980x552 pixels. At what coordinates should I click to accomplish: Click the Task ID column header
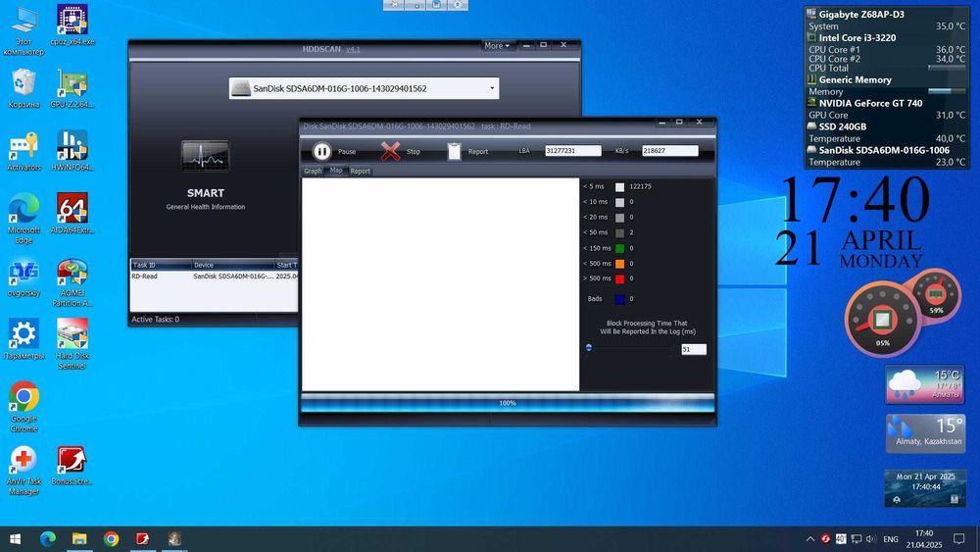click(161, 265)
